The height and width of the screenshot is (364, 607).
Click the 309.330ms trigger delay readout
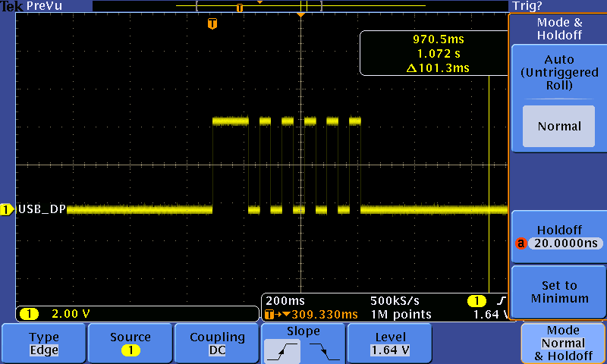coord(325,315)
